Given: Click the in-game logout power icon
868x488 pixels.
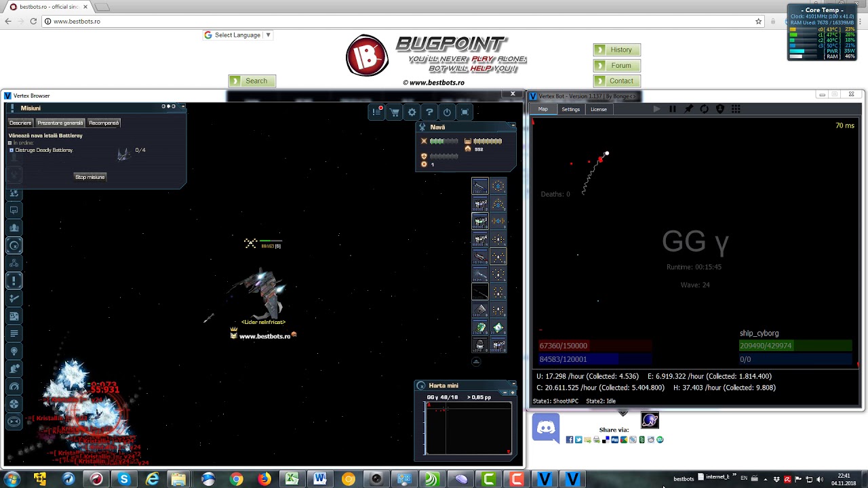Looking at the screenshot, I should click(447, 112).
